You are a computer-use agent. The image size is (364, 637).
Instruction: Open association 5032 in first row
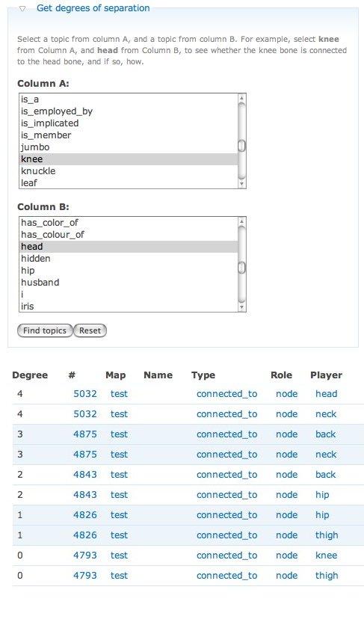point(85,394)
